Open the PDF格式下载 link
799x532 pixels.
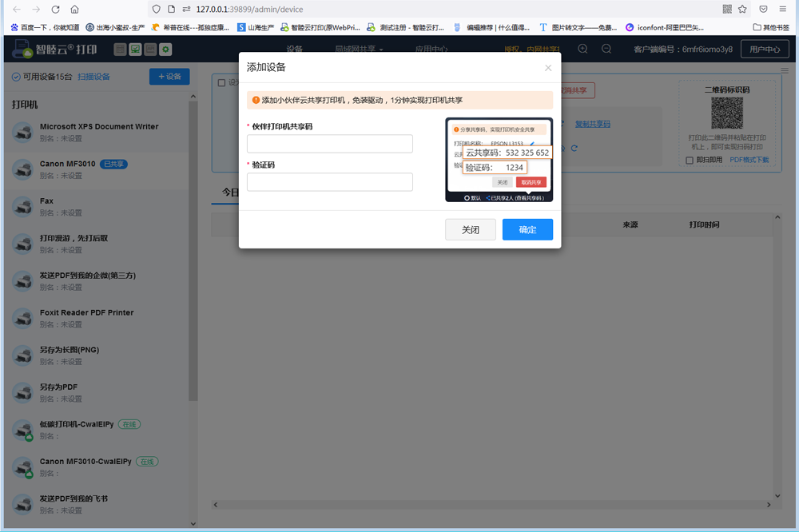click(x=749, y=160)
